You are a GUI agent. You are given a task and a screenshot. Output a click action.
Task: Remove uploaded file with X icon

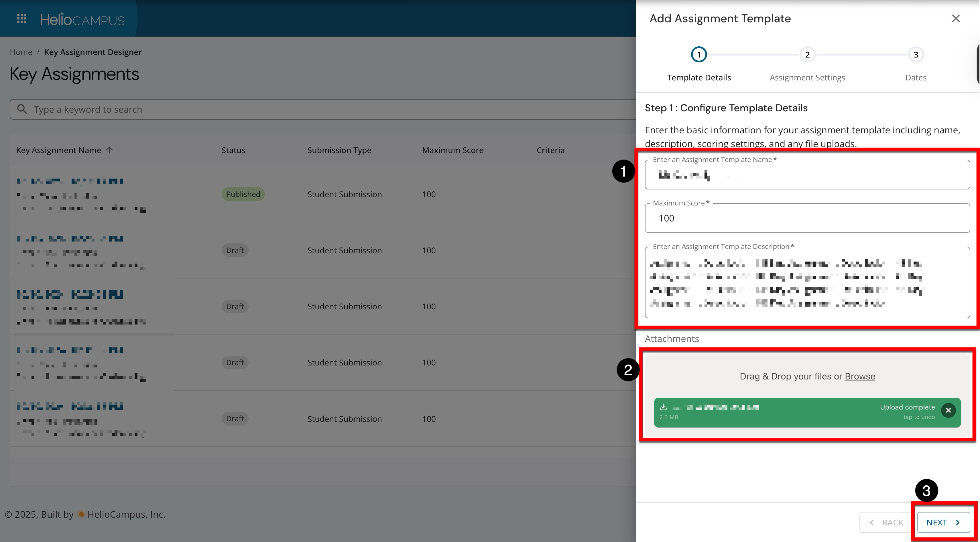pyautogui.click(x=948, y=410)
